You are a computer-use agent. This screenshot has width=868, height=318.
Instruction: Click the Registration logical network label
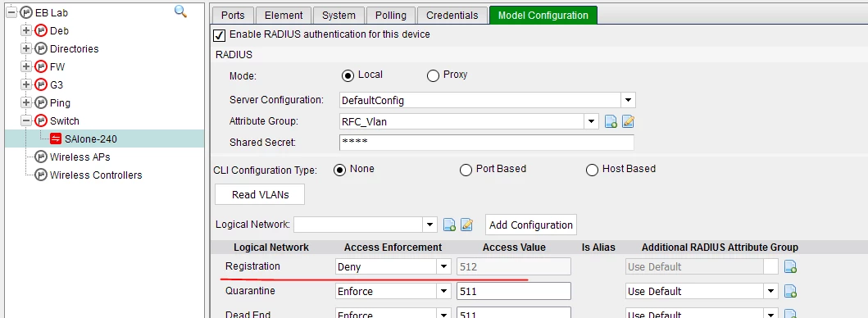click(252, 266)
